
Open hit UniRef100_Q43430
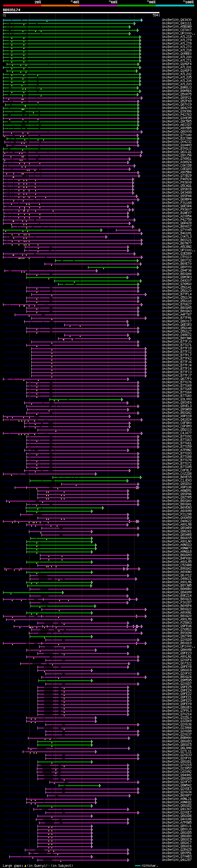(x=177, y=20)
